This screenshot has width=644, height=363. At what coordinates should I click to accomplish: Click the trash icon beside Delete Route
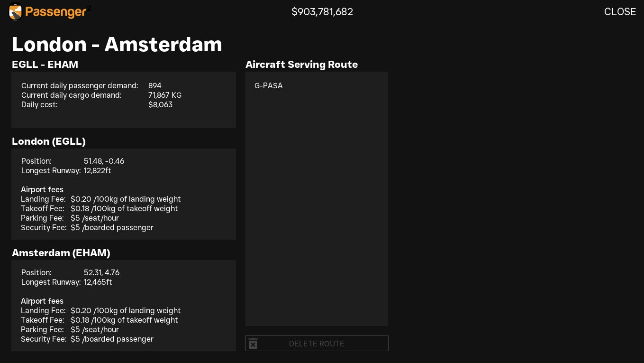tap(253, 344)
